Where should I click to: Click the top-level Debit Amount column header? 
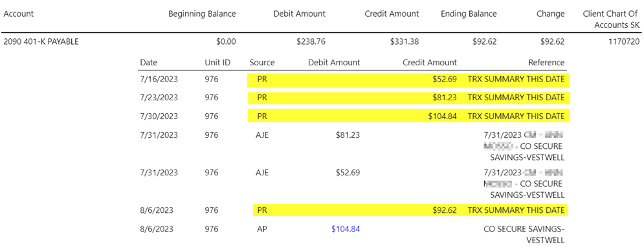[300, 14]
